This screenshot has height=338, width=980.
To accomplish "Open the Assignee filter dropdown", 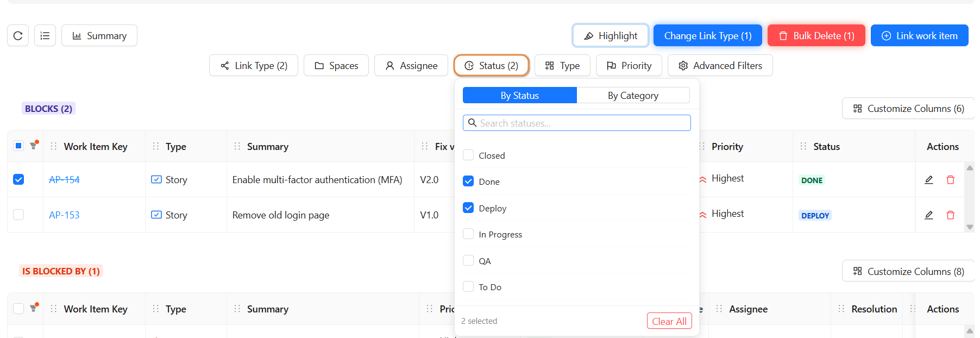I will click(x=411, y=66).
